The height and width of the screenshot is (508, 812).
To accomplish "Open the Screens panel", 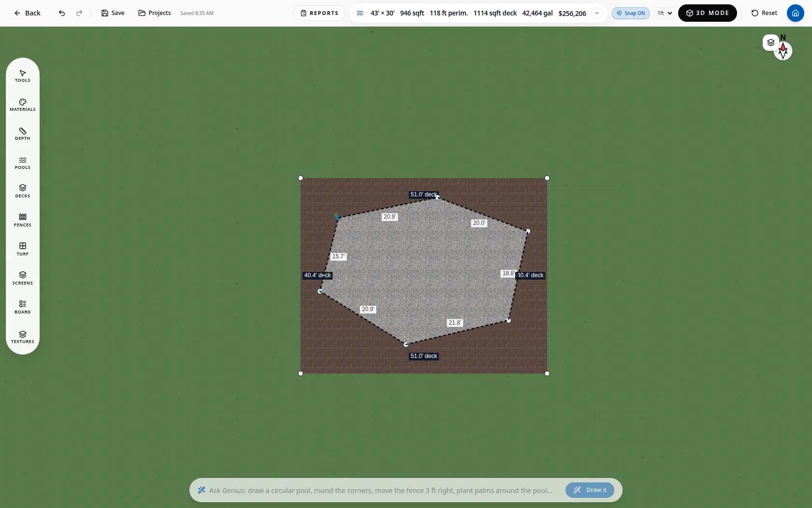I will [x=23, y=278].
